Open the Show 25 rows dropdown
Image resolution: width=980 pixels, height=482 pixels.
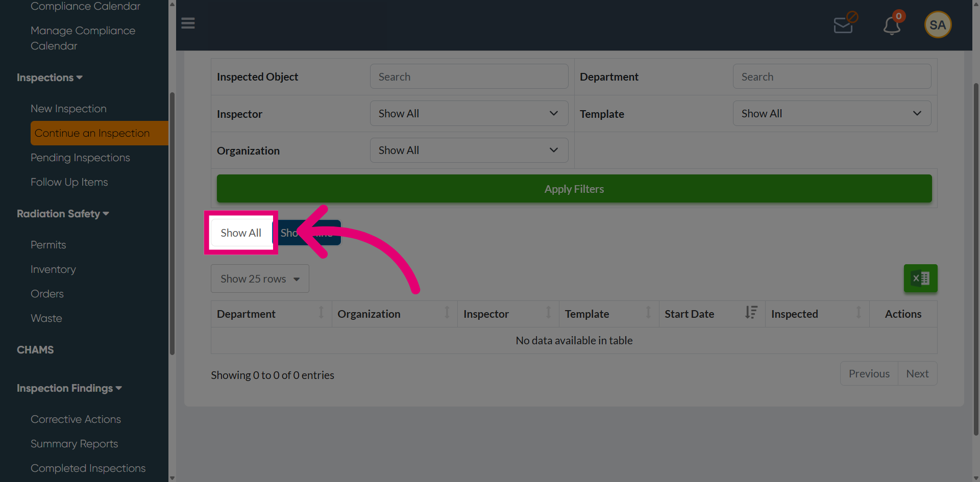[x=260, y=278]
